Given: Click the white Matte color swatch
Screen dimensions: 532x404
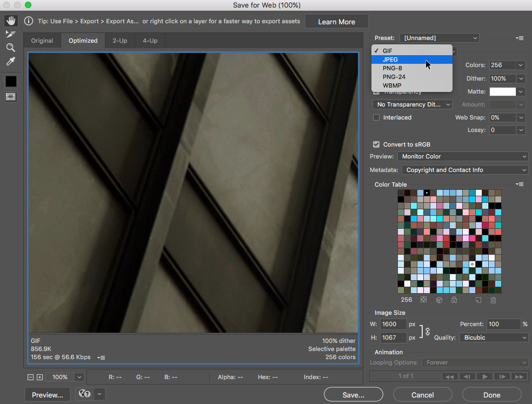Looking at the screenshot, I should pyautogui.click(x=503, y=91).
